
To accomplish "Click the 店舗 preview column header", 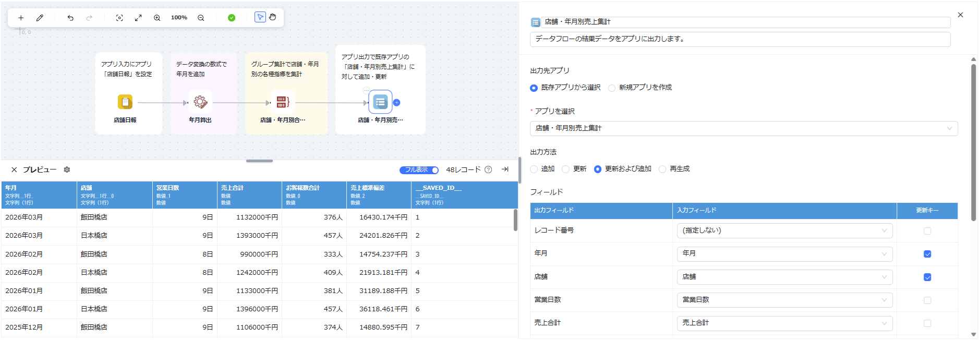I will pyautogui.click(x=115, y=195).
